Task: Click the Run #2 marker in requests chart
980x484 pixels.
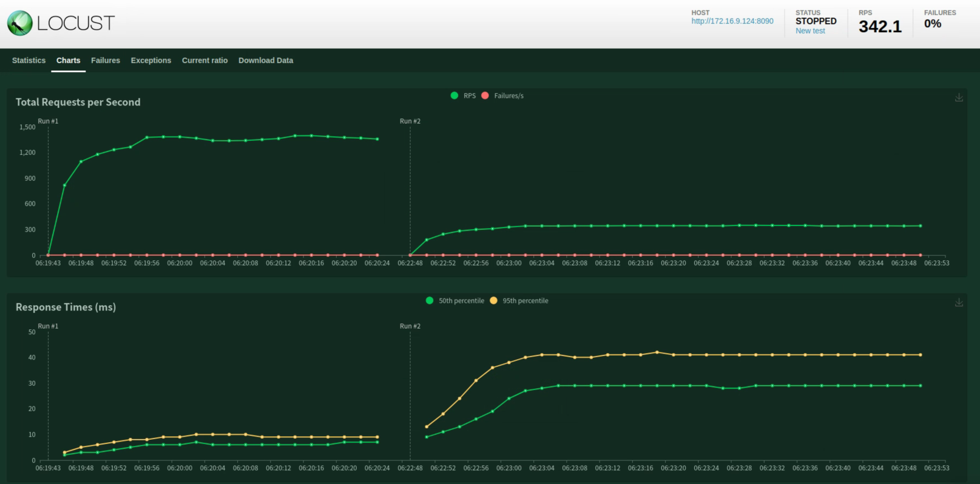Action: pyautogui.click(x=410, y=121)
